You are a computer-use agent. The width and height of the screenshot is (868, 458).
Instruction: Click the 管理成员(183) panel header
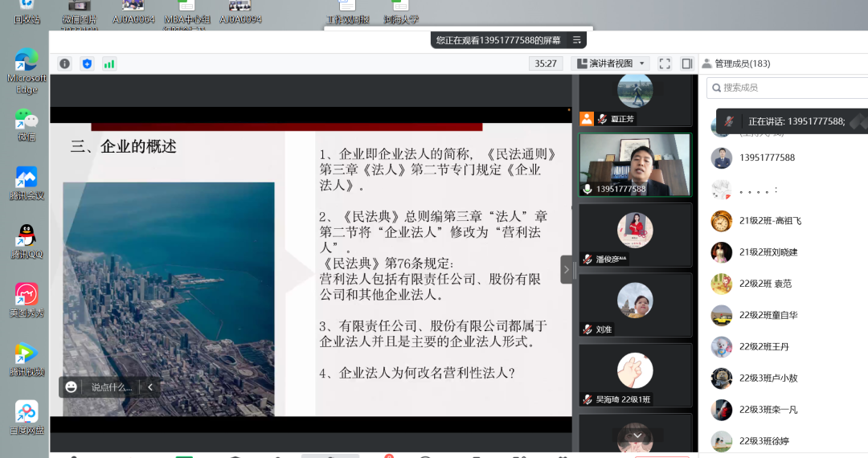click(743, 63)
